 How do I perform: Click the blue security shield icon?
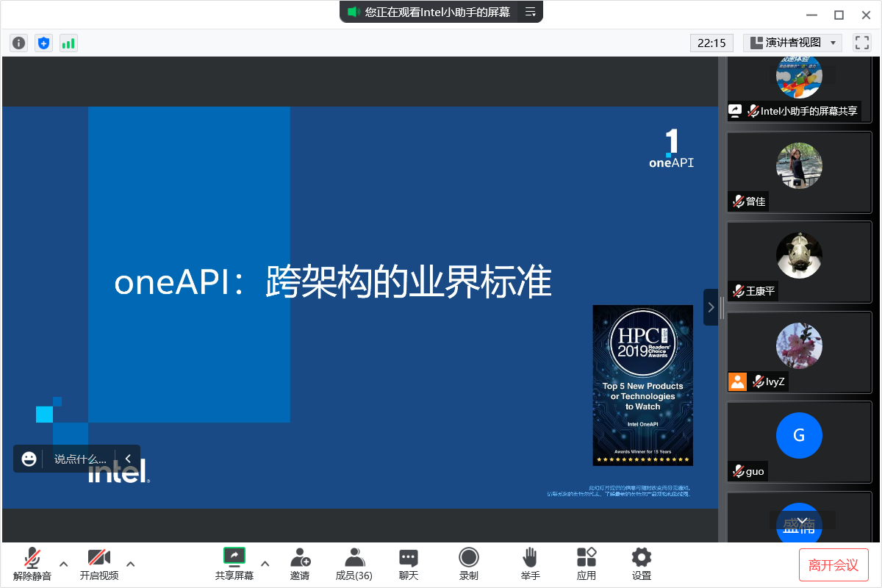click(43, 43)
